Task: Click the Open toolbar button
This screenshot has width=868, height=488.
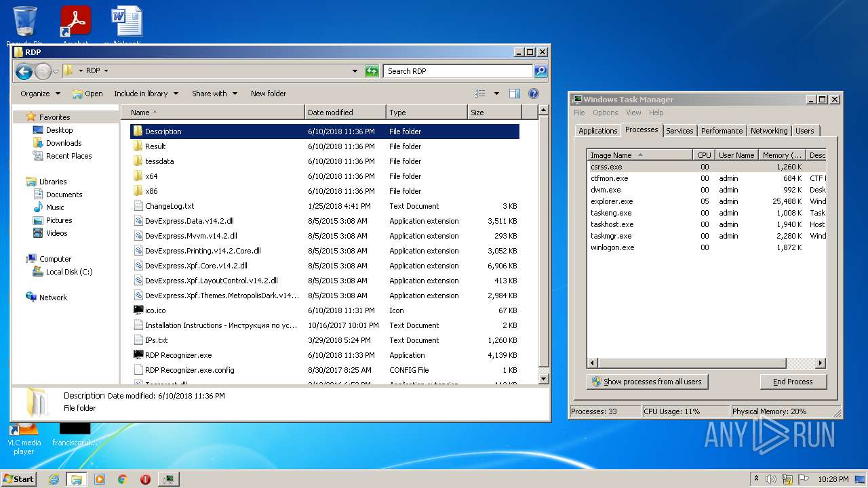Action: tap(87, 94)
